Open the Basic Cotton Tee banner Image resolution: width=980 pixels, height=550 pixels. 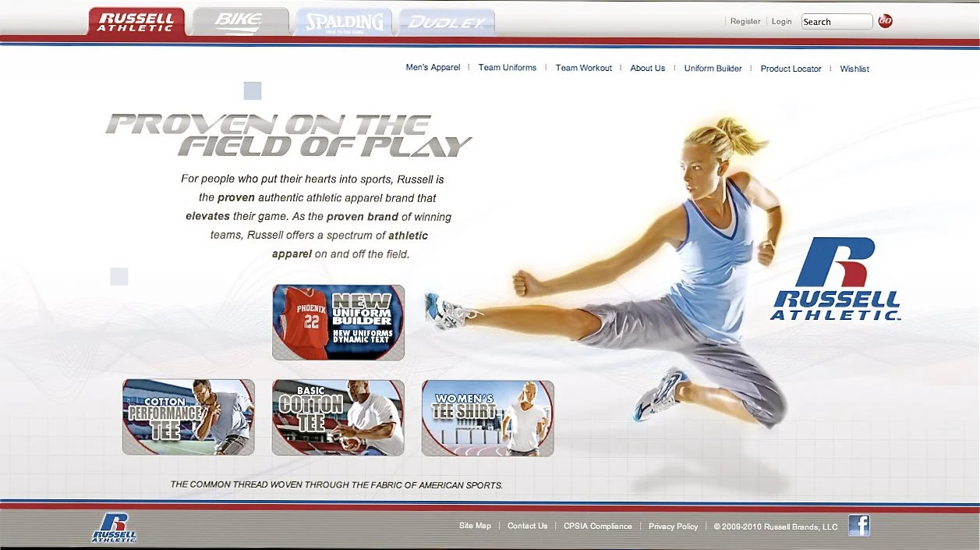tap(338, 417)
